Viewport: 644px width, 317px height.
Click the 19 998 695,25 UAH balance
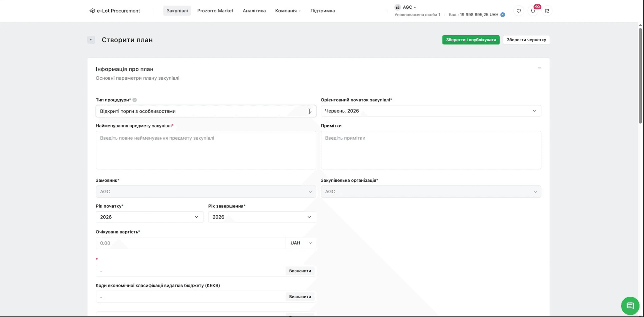(x=479, y=15)
